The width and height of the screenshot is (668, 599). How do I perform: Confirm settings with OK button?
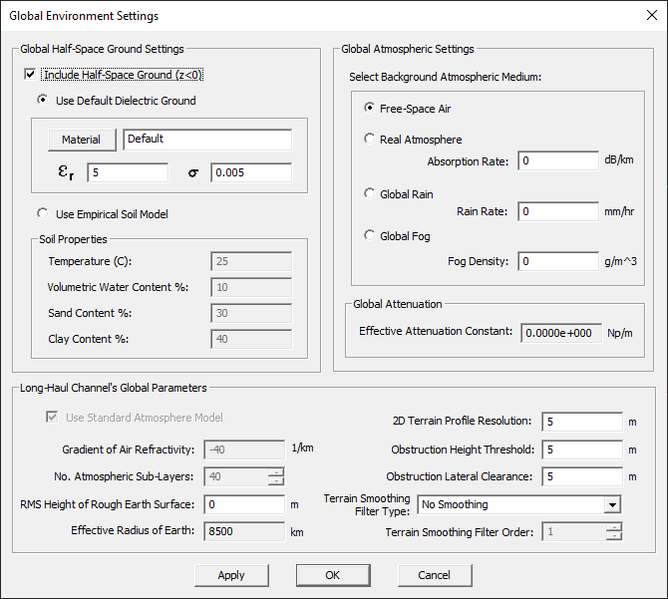[x=333, y=575]
